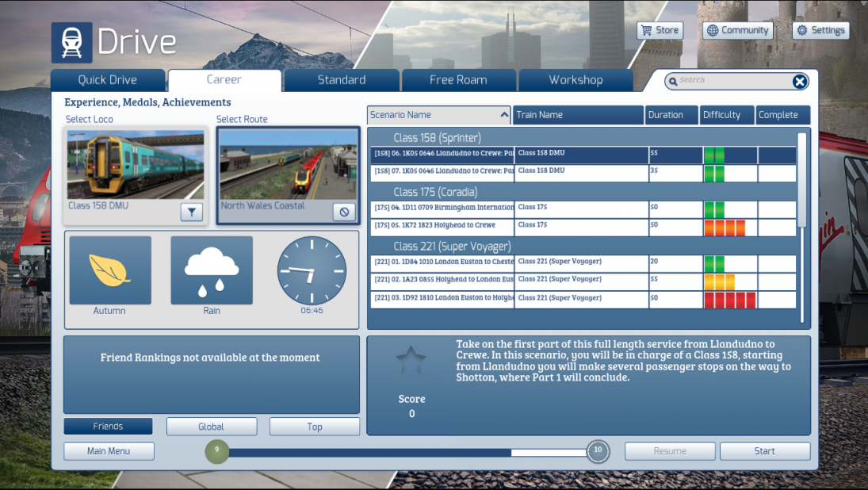Image resolution: width=868 pixels, height=490 pixels.
Task: Switch to the Global leaderboard
Action: tap(211, 426)
